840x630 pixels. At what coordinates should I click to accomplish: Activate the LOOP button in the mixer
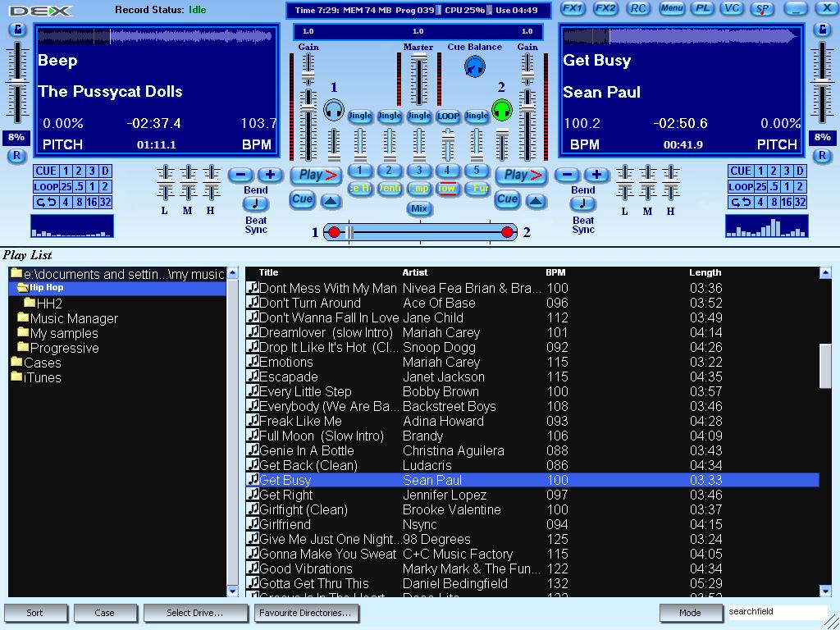(448, 116)
